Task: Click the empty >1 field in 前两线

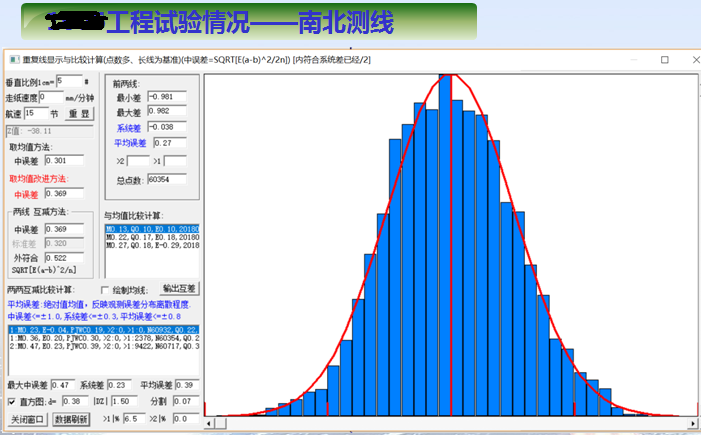Action: point(175,161)
